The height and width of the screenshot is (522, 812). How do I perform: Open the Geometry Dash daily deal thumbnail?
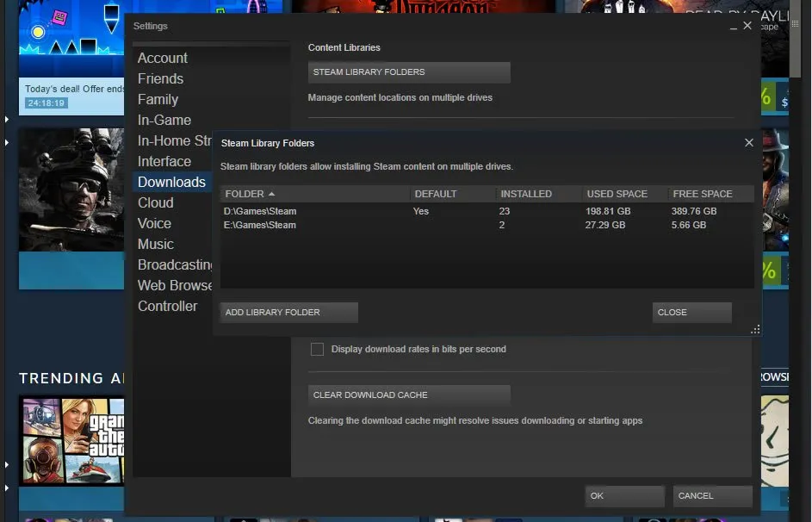click(71, 39)
